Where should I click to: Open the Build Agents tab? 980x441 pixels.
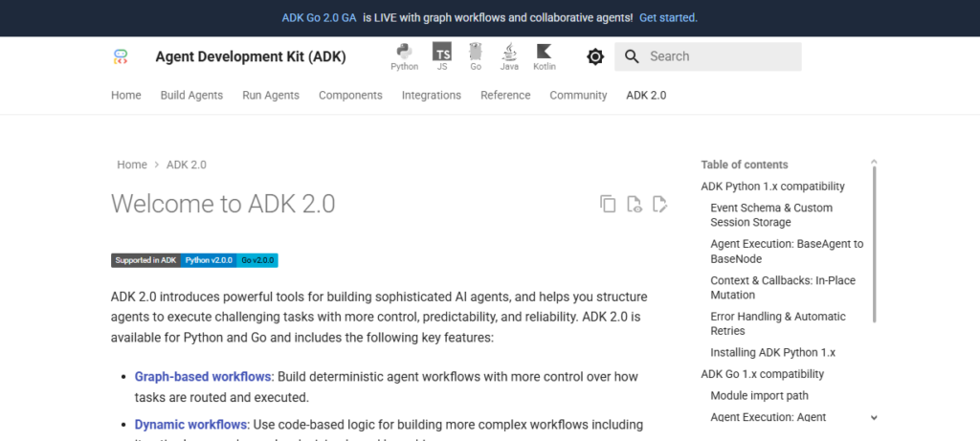click(191, 95)
